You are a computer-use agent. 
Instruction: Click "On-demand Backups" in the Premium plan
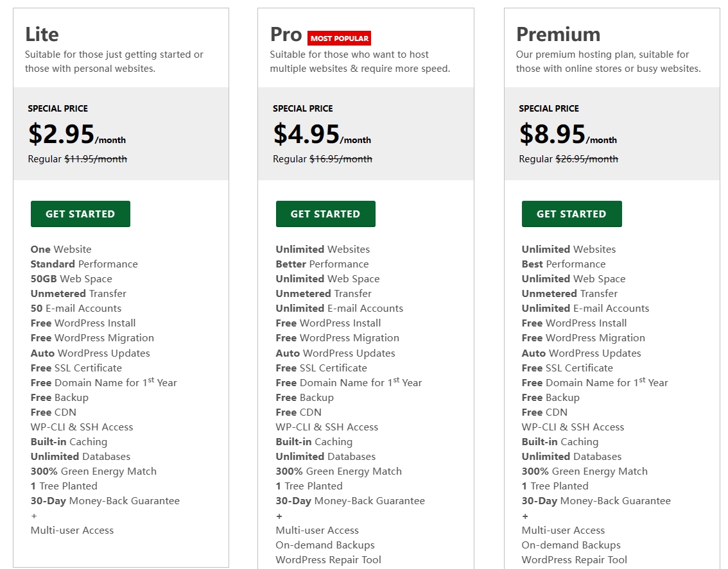coord(571,545)
